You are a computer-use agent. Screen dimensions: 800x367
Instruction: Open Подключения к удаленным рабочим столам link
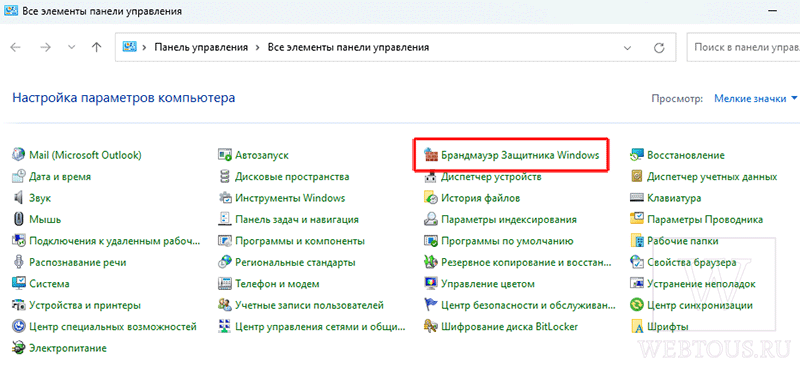[115, 241]
